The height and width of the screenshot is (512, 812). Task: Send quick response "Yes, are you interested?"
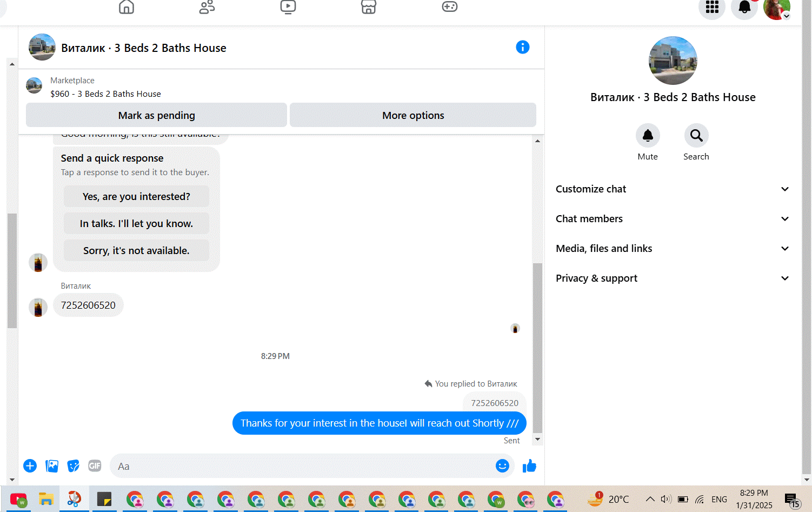(x=136, y=196)
